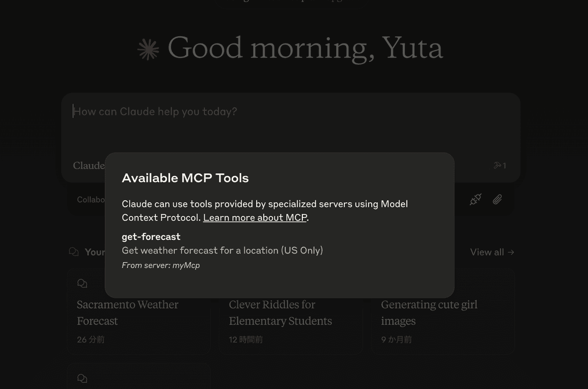Open Clever Riddles for Elementary Students chat
Image resolution: width=588 pixels, height=389 pixels.
tap(291, 311)
